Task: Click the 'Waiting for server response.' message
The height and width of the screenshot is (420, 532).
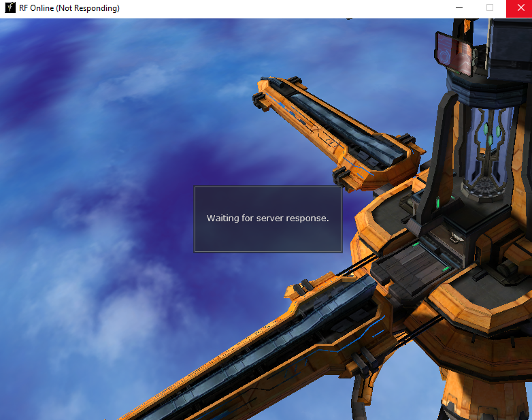Action: pos(267,219)
